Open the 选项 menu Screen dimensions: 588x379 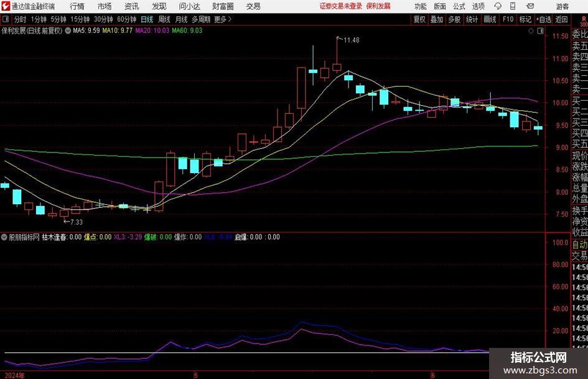(478, 6)
